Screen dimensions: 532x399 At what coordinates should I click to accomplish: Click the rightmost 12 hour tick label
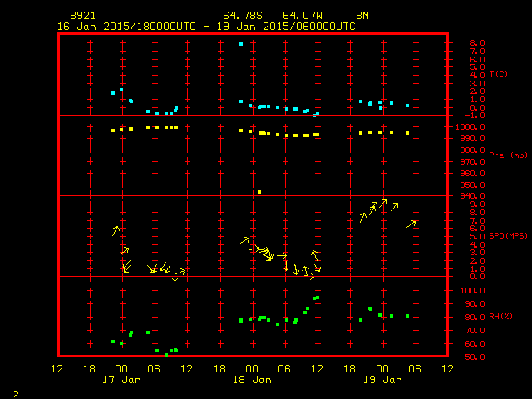(447, 368)
